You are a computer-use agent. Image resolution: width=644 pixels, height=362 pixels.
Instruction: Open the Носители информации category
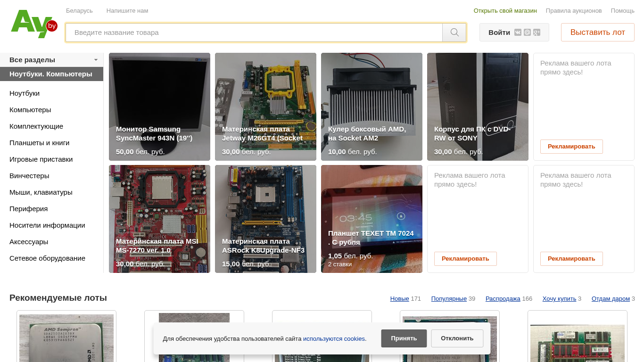click(47, 225)
